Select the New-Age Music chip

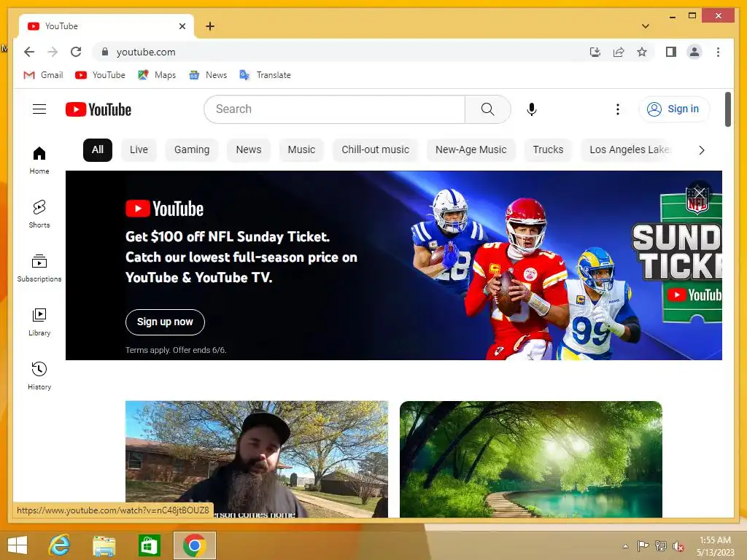471,150
